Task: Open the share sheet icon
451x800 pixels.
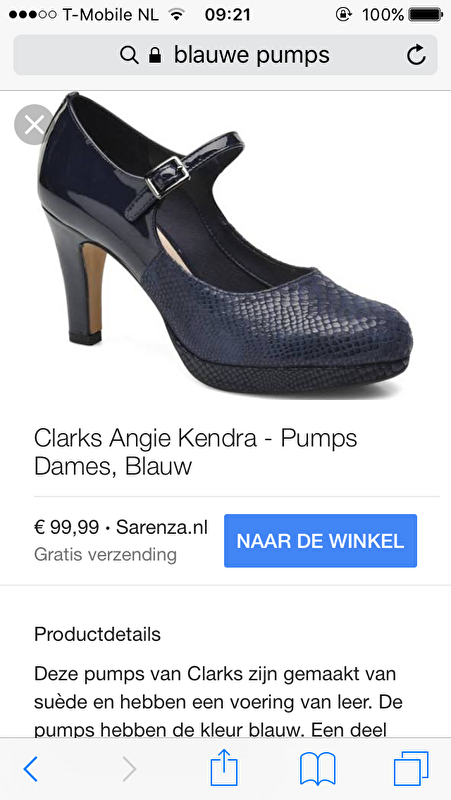Action: click(x=224, y=767)
